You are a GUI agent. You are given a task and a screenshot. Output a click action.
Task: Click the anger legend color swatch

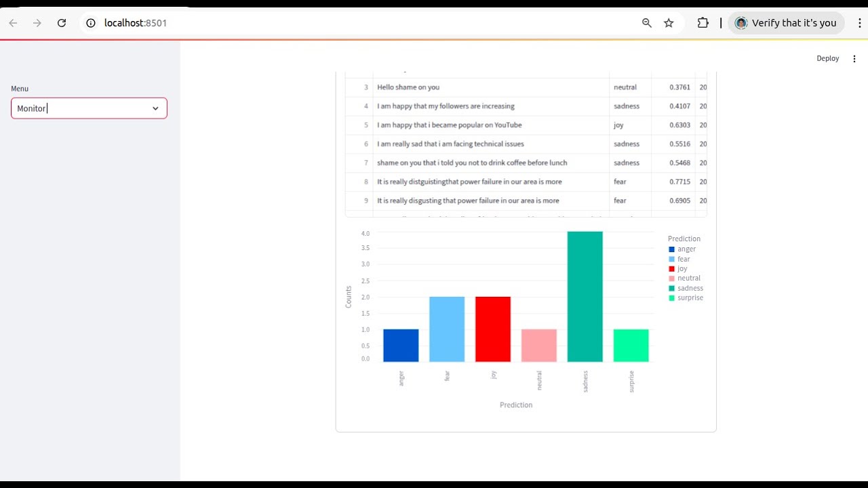click(x=672, y=249)
